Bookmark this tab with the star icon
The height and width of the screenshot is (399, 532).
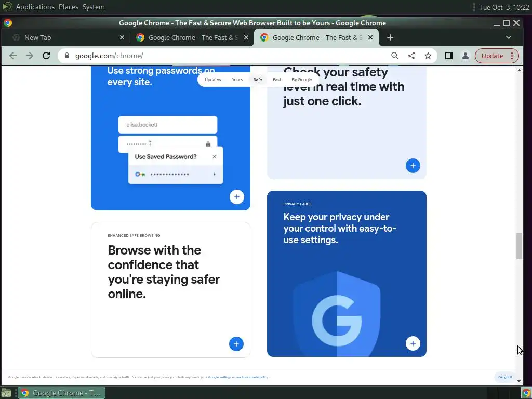(428, 56)
